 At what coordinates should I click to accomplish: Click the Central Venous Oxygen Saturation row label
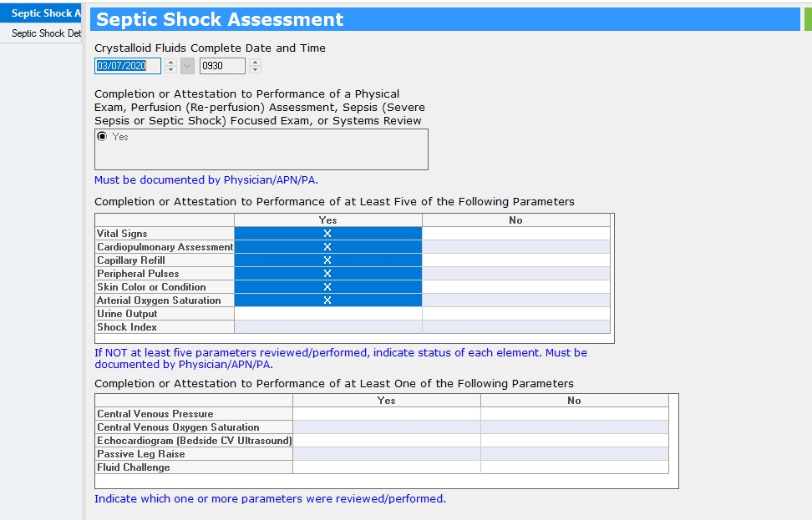click(194, 427)
